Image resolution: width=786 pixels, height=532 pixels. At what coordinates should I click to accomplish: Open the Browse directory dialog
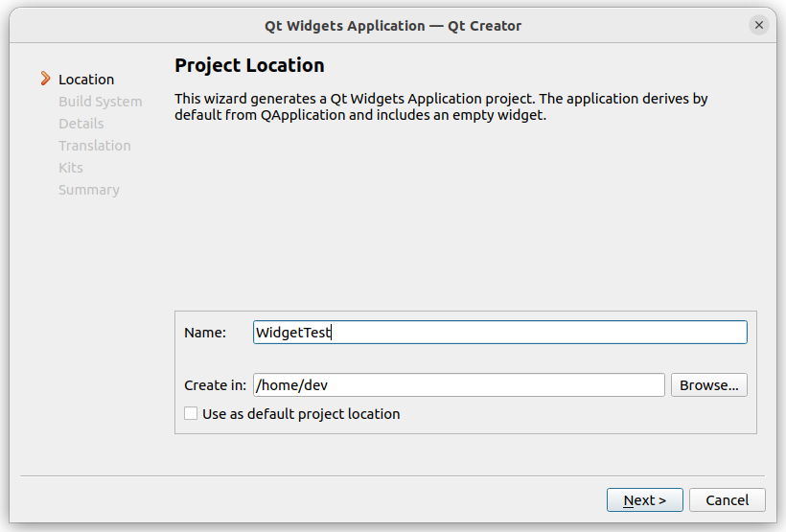(x=708, y=385)
